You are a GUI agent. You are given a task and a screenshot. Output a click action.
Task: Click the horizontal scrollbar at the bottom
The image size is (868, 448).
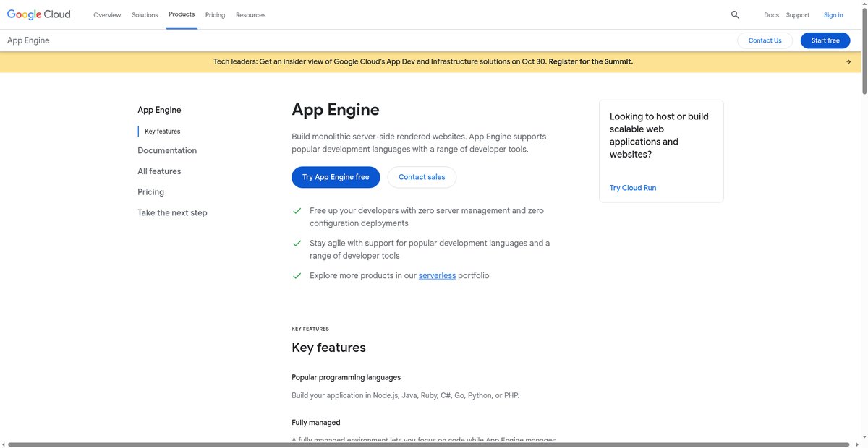pyautogui.click(x=427, y=444)
